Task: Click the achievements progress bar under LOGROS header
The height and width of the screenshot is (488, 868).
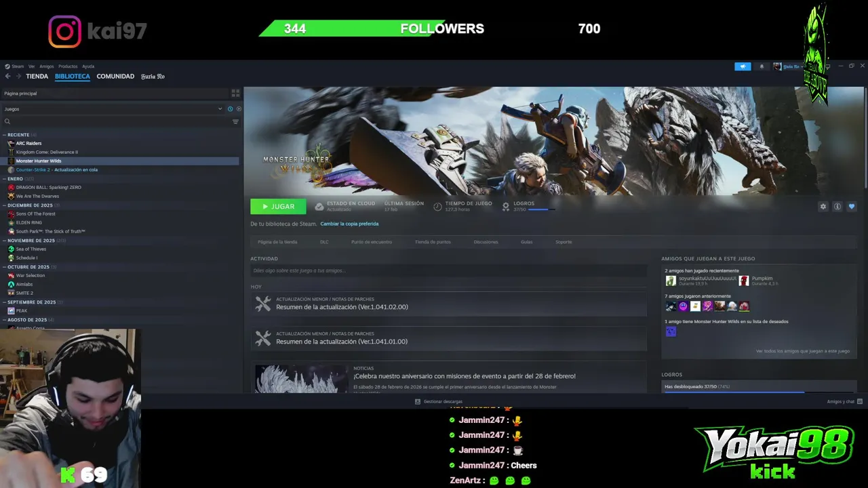Action: pyautogui.click(x=541, y=210)
